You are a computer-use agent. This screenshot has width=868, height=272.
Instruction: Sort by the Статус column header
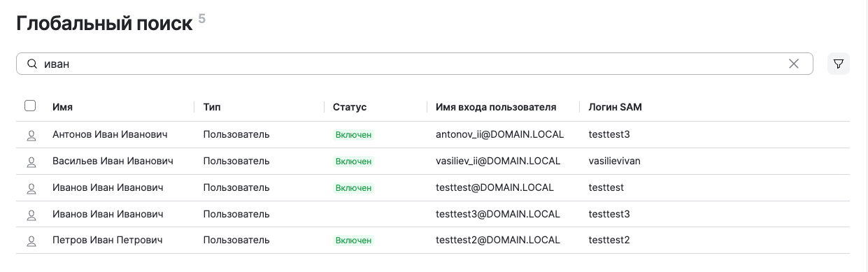350,107
